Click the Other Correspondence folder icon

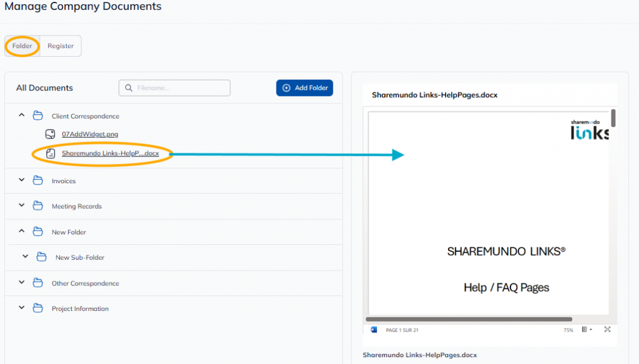(x=38, y=282)
